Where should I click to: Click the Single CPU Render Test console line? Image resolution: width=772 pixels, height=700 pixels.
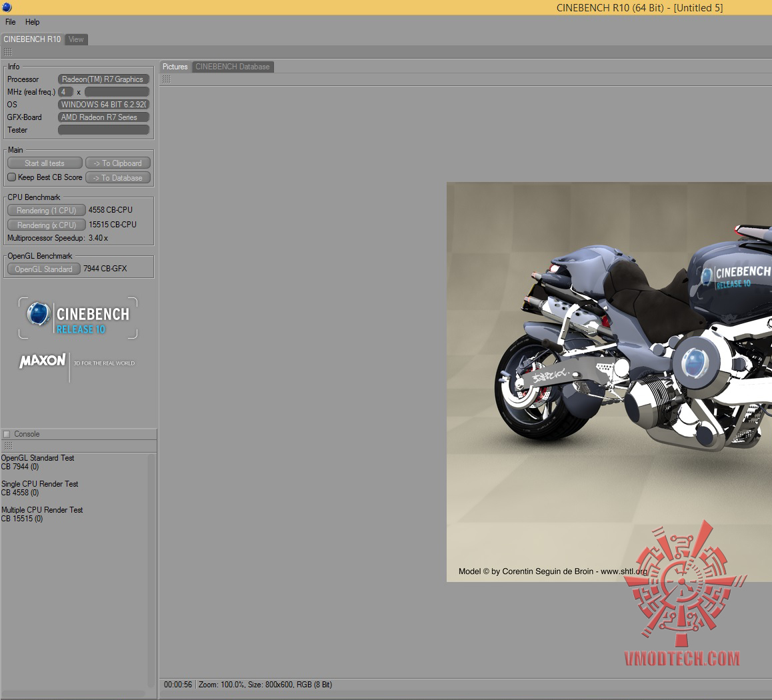[x=40, y=484]
